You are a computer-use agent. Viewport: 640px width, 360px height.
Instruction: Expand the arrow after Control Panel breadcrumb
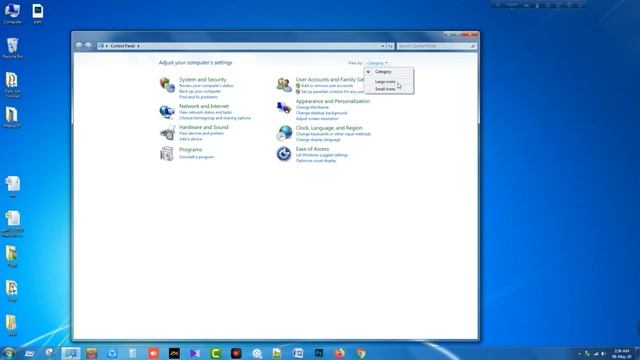pos(138,46)
